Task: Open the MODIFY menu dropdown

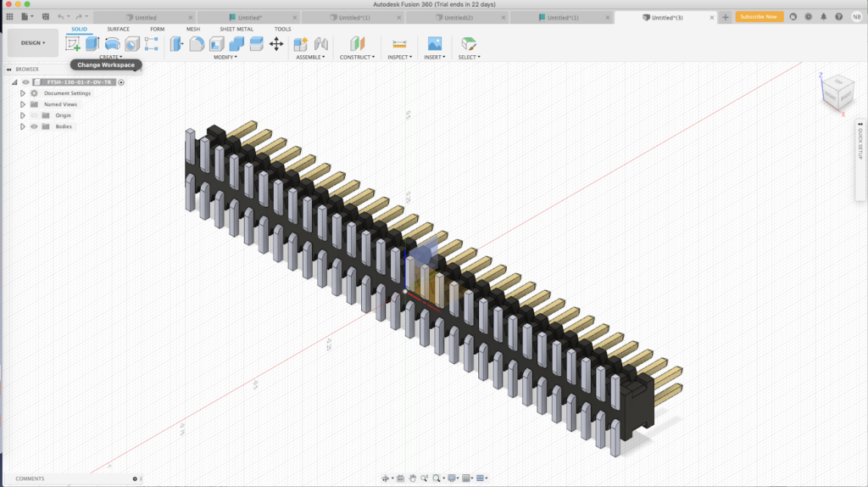Action: 225,57
